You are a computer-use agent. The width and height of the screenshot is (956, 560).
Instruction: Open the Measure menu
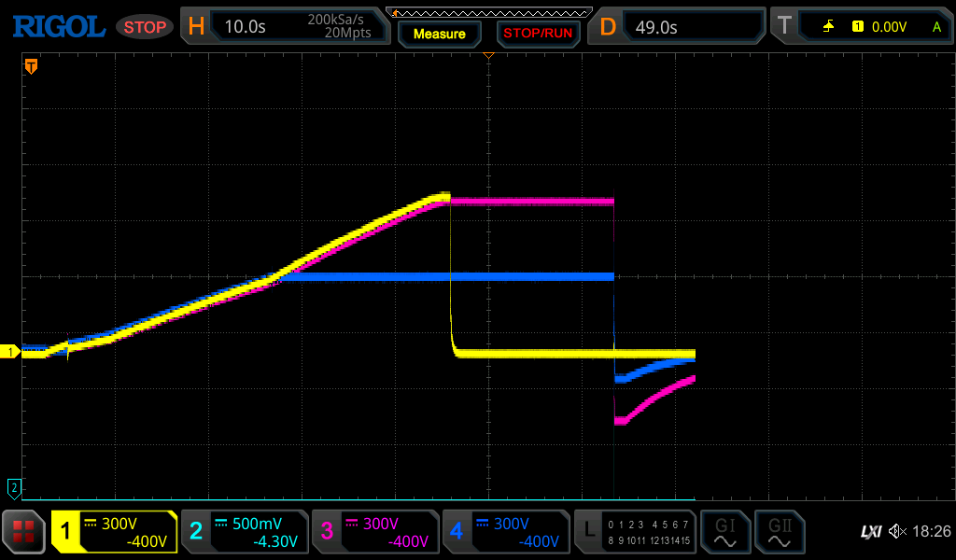coord(439,34)
